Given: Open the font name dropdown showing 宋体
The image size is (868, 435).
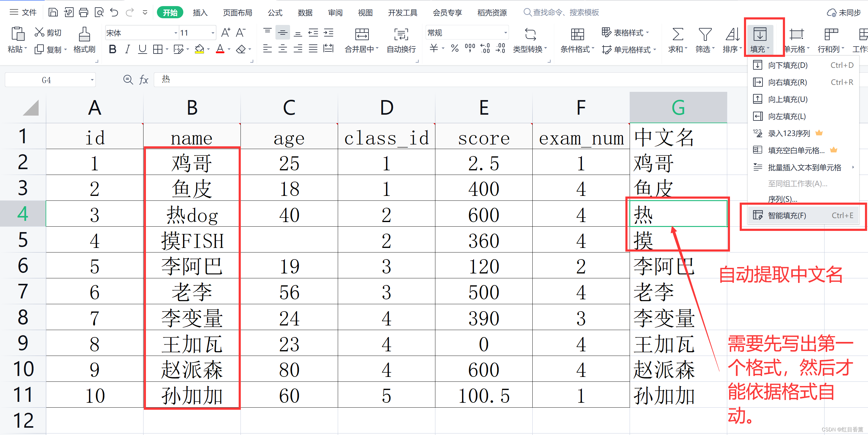Looking at the screenshot, I should (x=175, y=33).
